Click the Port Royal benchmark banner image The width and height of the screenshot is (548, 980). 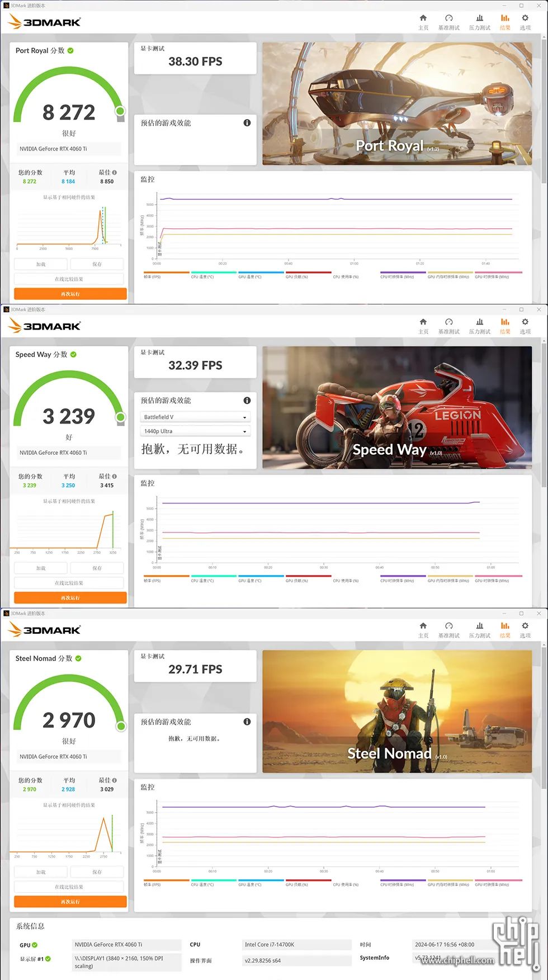[x=397, y=103]
